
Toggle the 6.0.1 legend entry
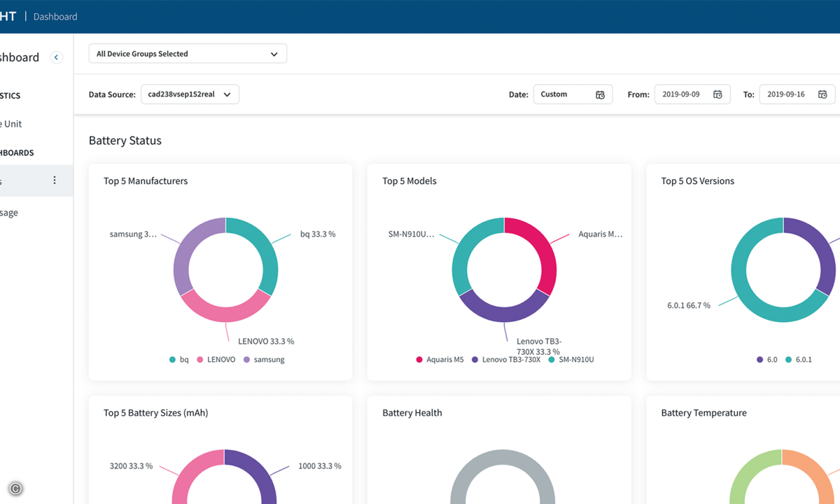(x=799, y=360)
